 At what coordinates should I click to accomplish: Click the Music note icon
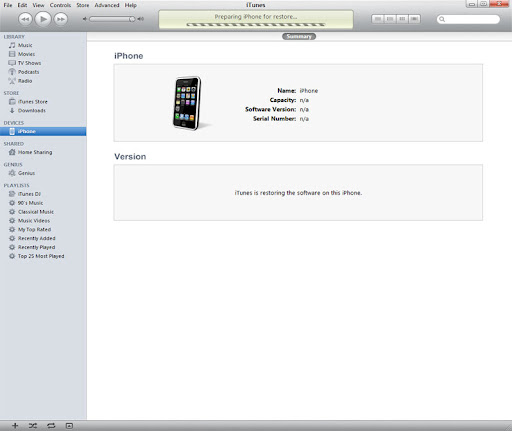[12, 45]
